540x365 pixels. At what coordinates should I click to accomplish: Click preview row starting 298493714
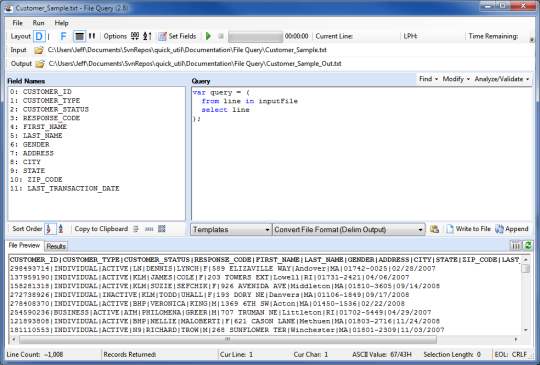coord(222,269)
